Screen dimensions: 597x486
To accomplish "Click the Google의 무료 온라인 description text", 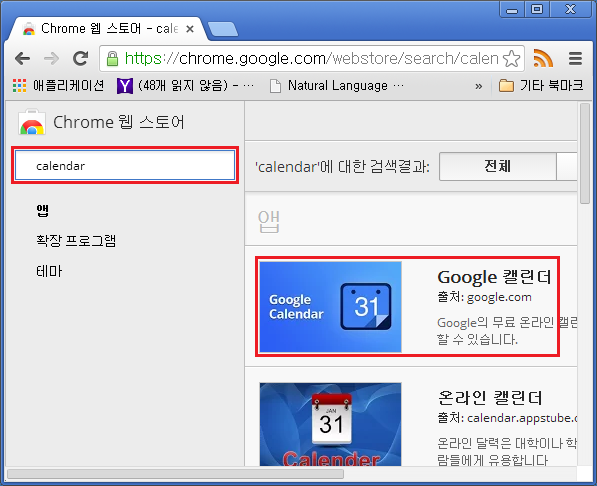I will point(507,331).
